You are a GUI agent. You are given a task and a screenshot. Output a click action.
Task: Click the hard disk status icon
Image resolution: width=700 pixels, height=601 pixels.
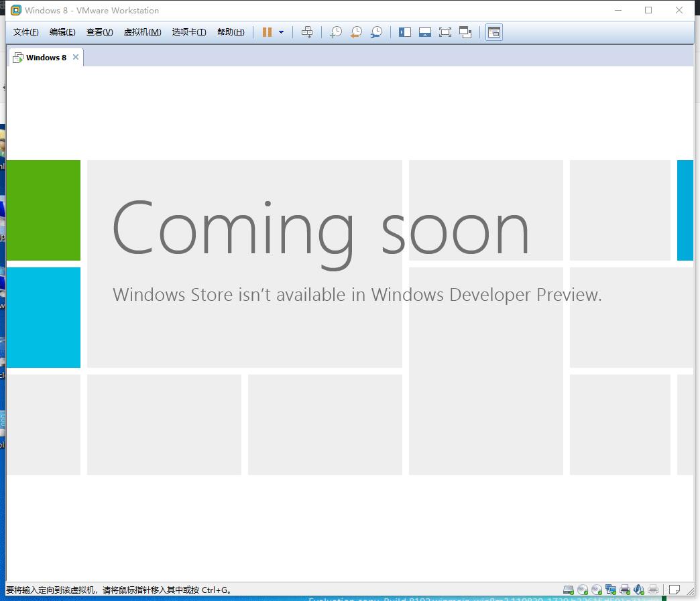coord(569,590)
